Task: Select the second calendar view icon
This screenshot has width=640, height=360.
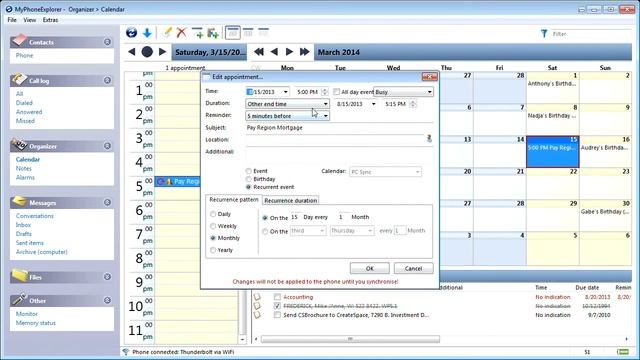Action: (x=248, y=33)
